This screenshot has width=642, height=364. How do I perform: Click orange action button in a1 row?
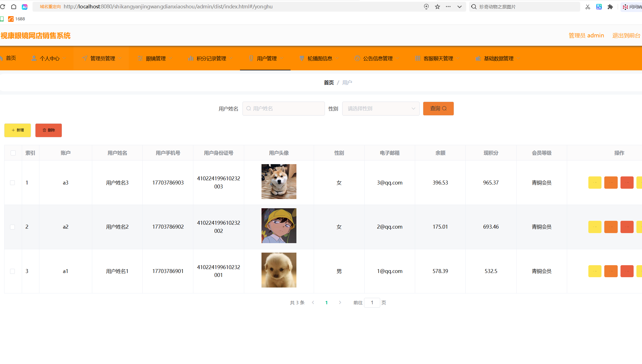611,271
